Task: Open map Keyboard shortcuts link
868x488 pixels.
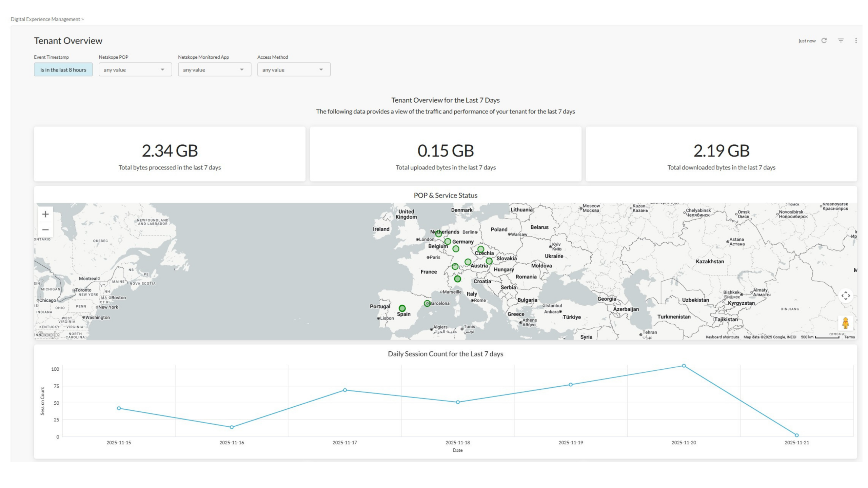Action: click(x=722, y=337)
